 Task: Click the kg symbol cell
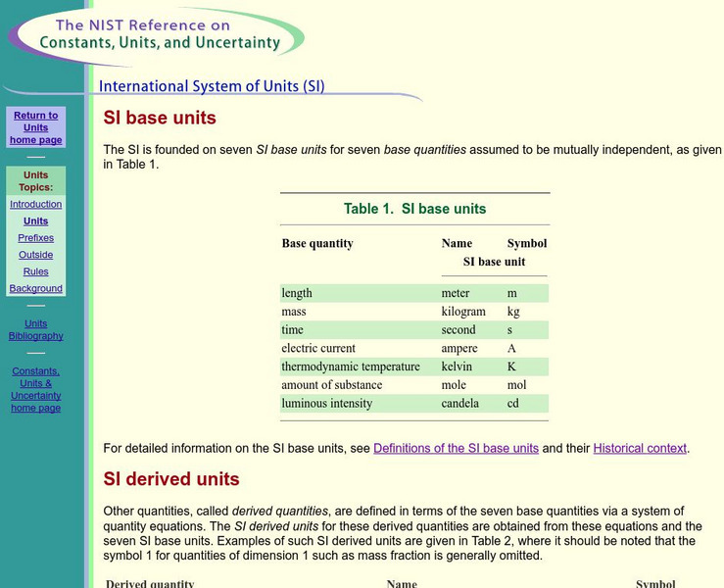(513, 312)
